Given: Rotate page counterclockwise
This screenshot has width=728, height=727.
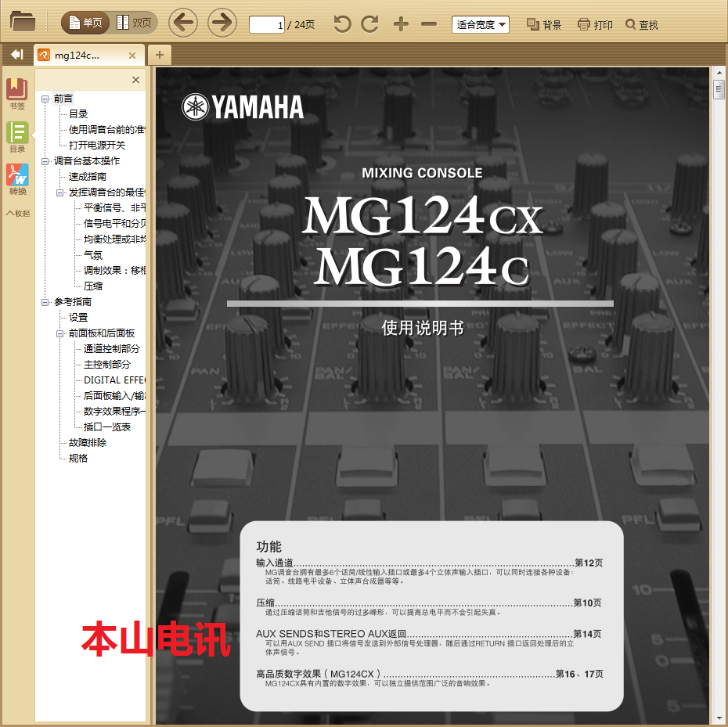Looking at the screenshot, I should point(342,23).
